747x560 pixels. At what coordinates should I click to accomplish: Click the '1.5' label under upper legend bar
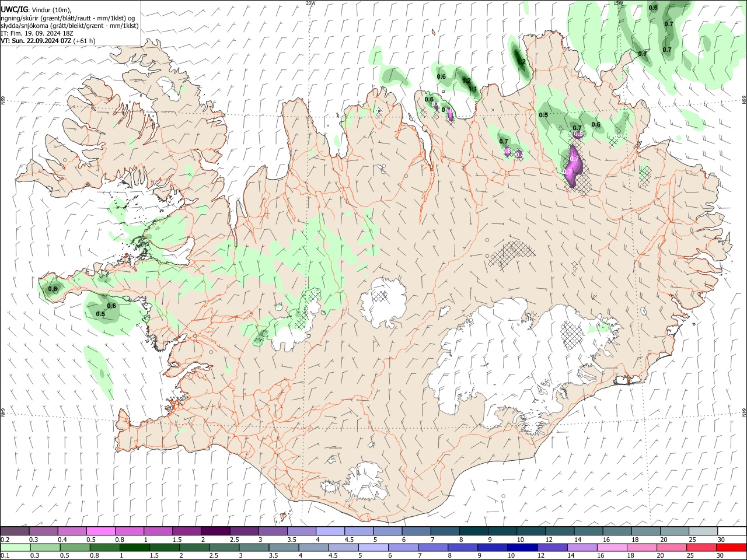177,540
